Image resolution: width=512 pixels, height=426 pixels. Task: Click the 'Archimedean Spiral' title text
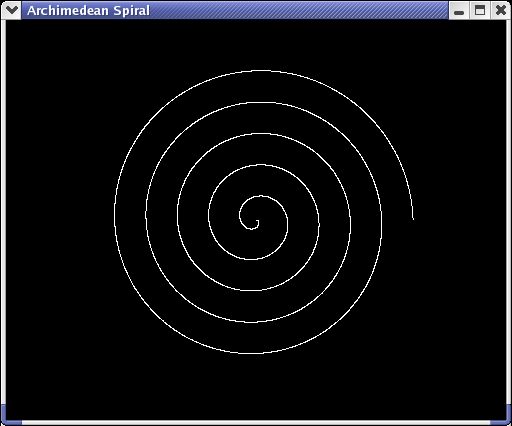[88, 11]
